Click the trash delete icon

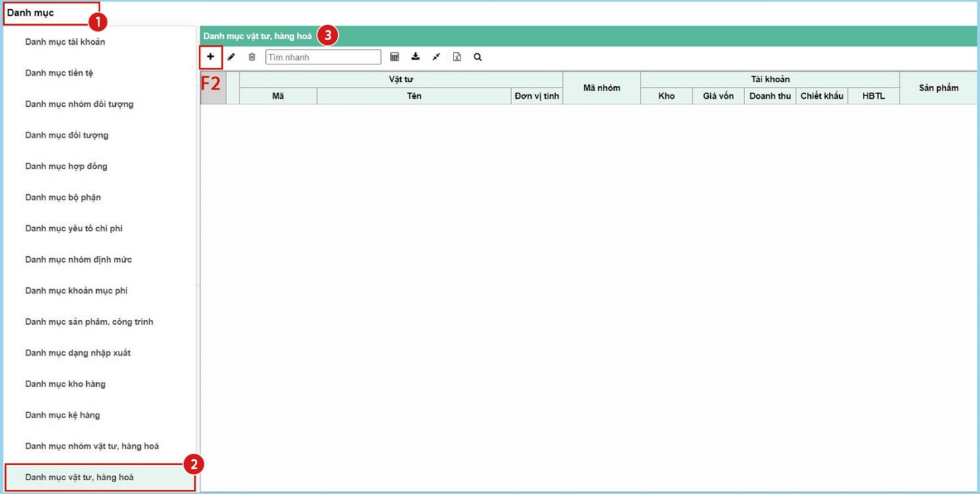(251, 57)
